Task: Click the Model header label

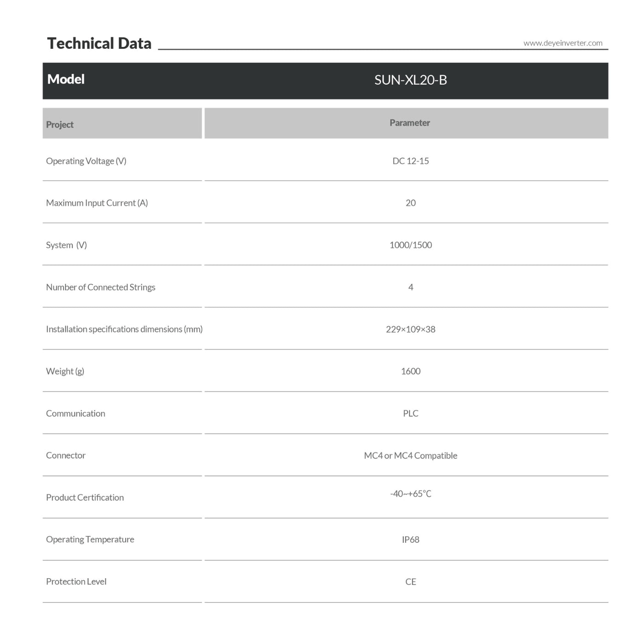Action: click(x=66, y=79)
